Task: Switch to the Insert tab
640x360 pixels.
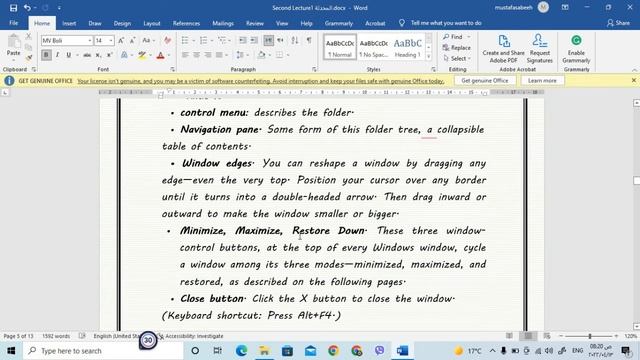Action: pos(69,23)
